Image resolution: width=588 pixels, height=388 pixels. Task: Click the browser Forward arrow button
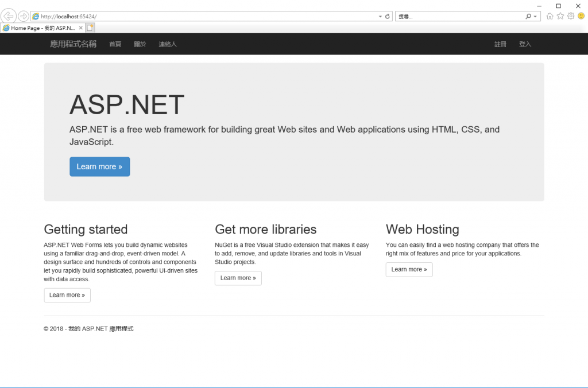coord(24,16)
